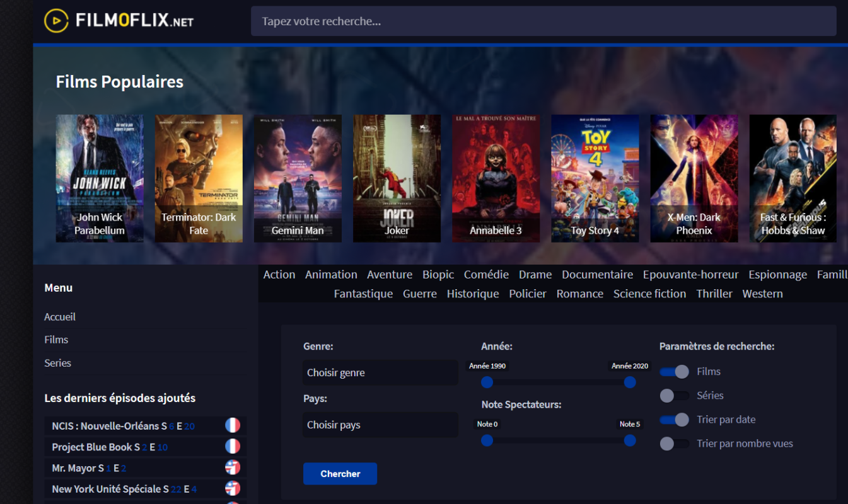848x504 pixels.
Task: Click the flag icon beside NCIS : Nouvelle-Orléans
Action: pos(233,425)
